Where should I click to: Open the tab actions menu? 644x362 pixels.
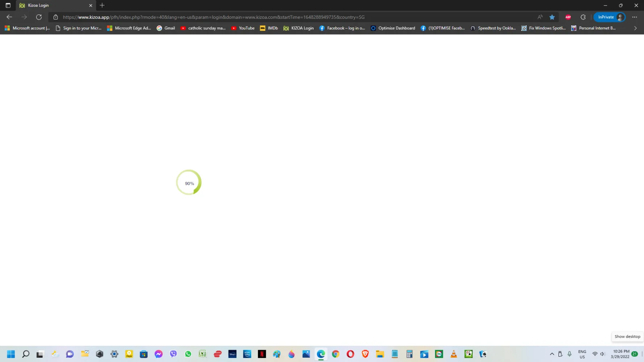(x=8, y=5)
